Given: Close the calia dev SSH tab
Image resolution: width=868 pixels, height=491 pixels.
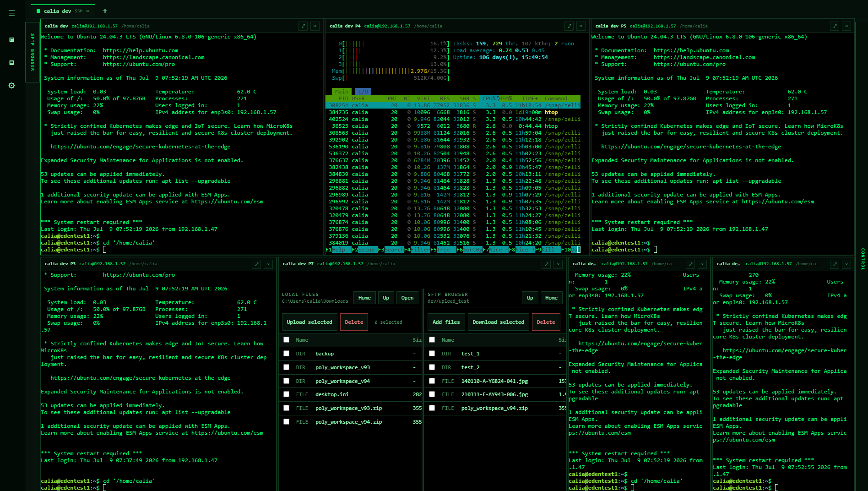Looking at the screenshot, I should point(87,11).
